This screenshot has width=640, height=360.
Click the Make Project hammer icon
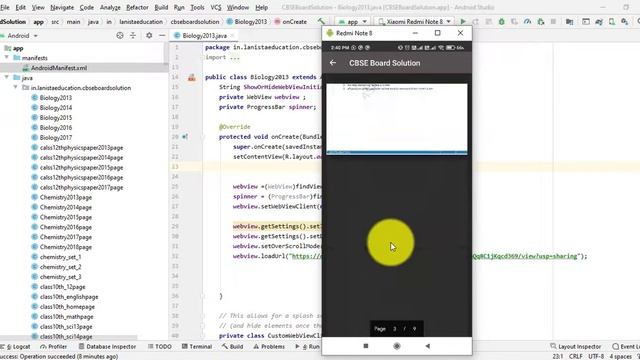(x=322, y=22)
